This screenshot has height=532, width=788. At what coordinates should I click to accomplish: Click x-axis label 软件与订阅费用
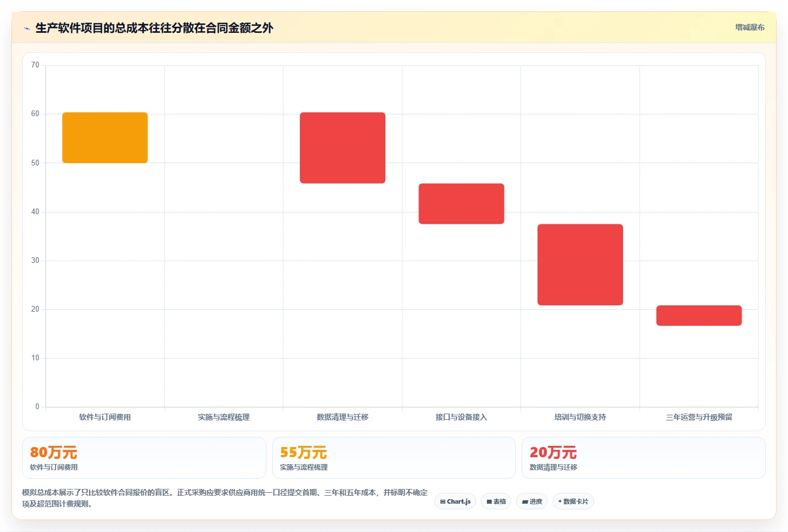tap(105, 417)
